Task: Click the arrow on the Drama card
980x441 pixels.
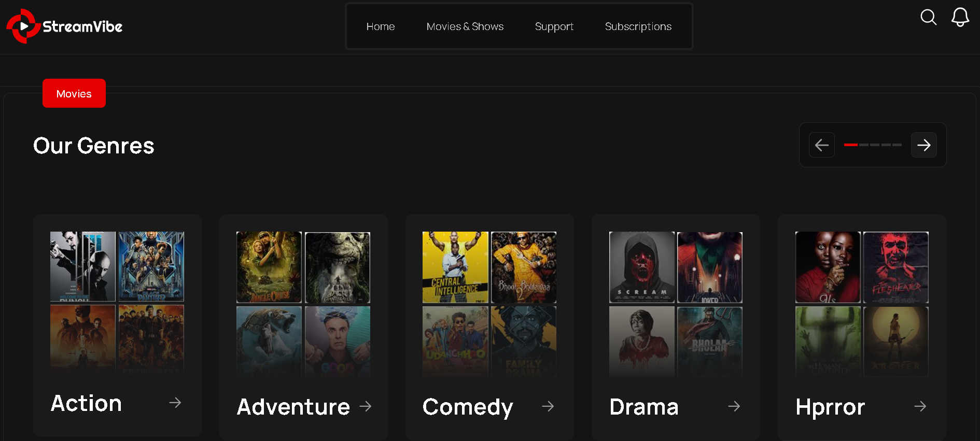Action: pyautogui.click(x=734, y=406)
